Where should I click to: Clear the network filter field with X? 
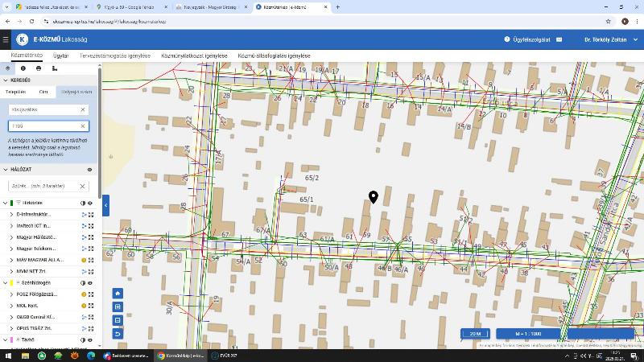pyautogui.click(x=82, y=186)
